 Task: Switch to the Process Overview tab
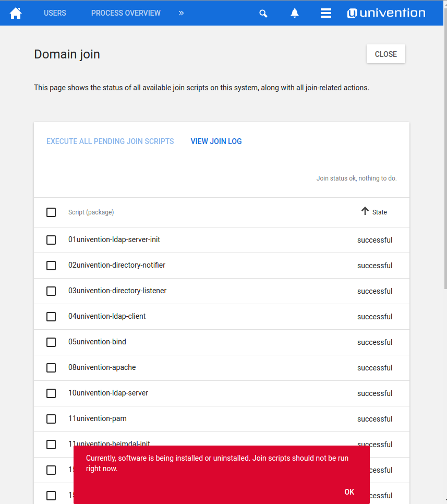pos(126,13)
